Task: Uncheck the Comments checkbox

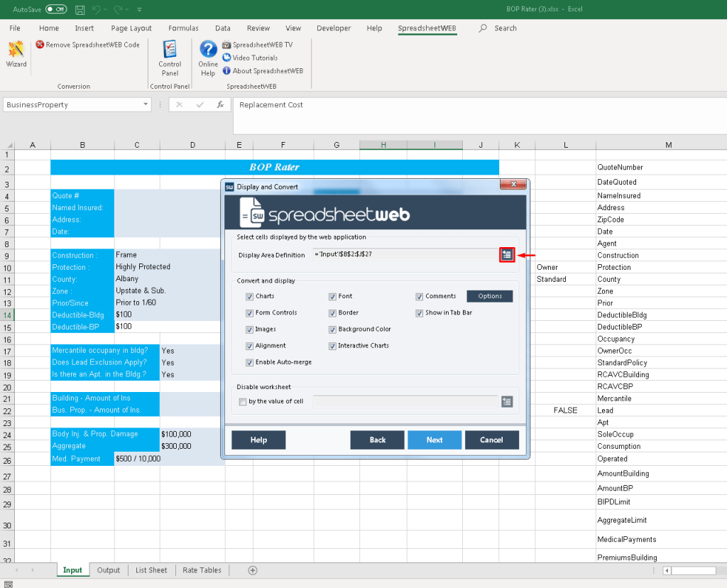Action: click(x=419, y=296)
